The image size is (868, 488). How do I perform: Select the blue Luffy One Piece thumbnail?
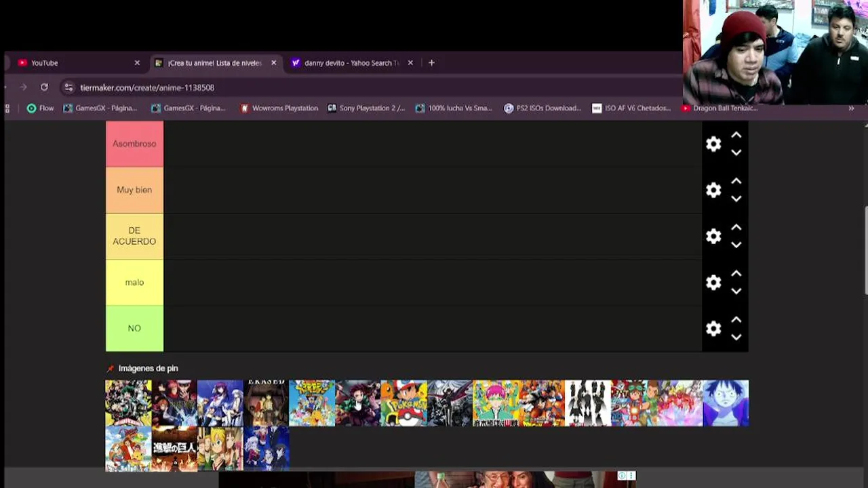[x=726, y=403]
